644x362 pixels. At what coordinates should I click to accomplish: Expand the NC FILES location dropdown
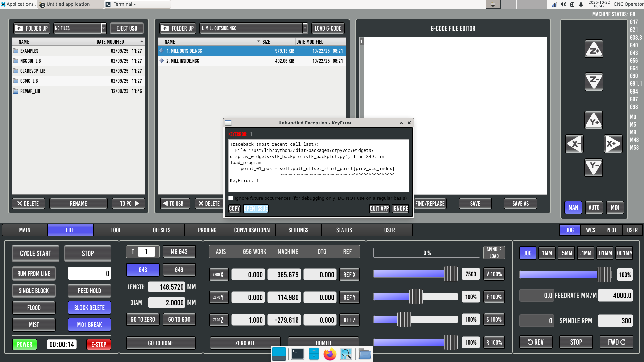[104, 28]
